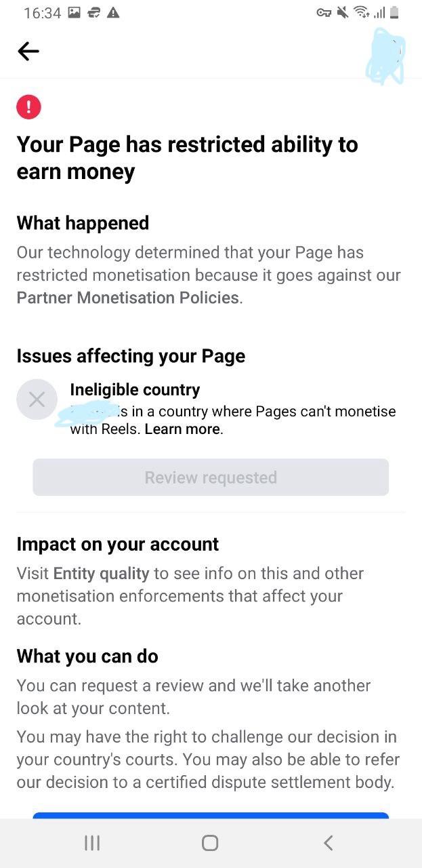Tap the back arrow at top left
The width and height of the screenshot is (422, 868).
28,51
